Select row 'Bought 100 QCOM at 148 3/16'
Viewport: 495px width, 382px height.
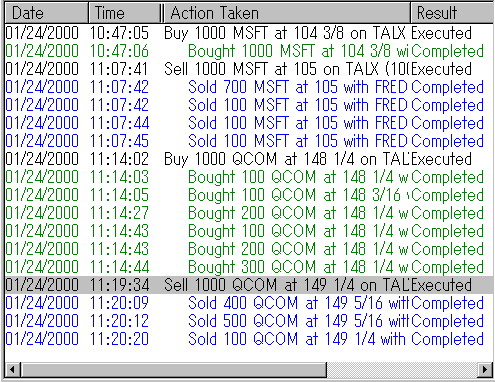pos(249,195)
